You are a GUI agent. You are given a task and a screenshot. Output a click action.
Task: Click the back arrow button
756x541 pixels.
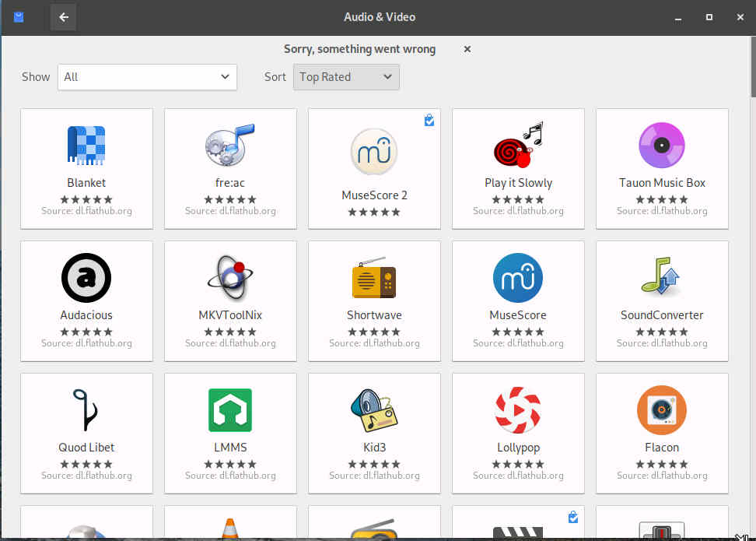64,17
